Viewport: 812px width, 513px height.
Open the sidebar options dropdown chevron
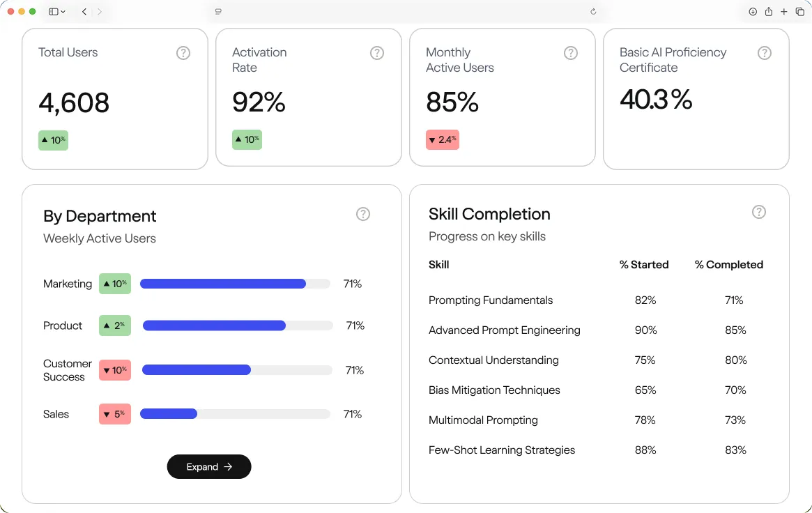click(x=63, y=12)
